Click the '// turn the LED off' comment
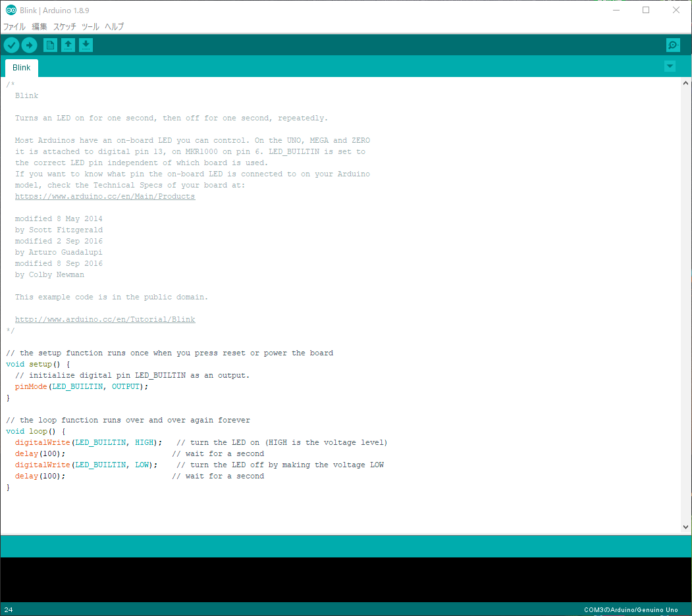The image size is (692, 616). [280, 465]
